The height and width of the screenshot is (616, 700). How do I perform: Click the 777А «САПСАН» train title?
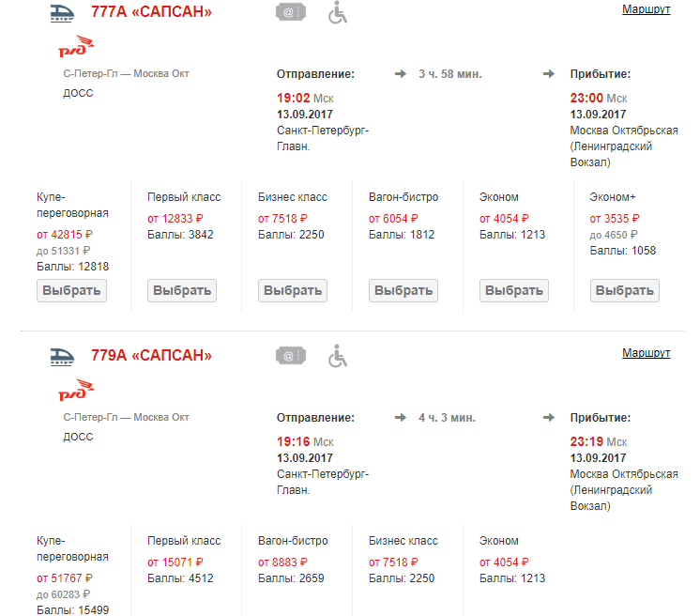tap(151, 12)
